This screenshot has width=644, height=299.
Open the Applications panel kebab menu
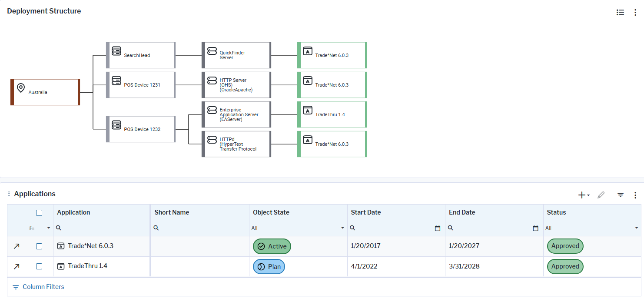coord(635,195)
